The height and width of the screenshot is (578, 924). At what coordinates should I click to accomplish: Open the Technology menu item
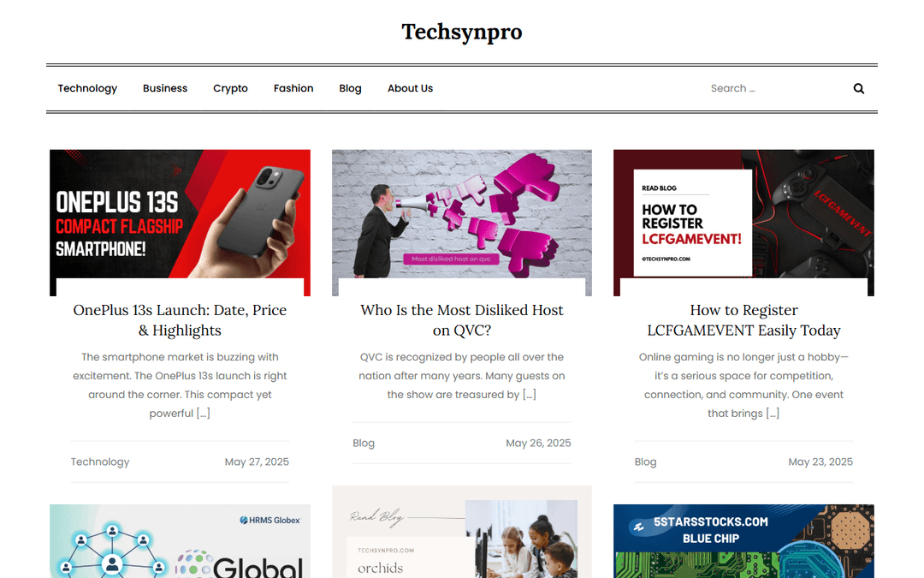(87, 88)
